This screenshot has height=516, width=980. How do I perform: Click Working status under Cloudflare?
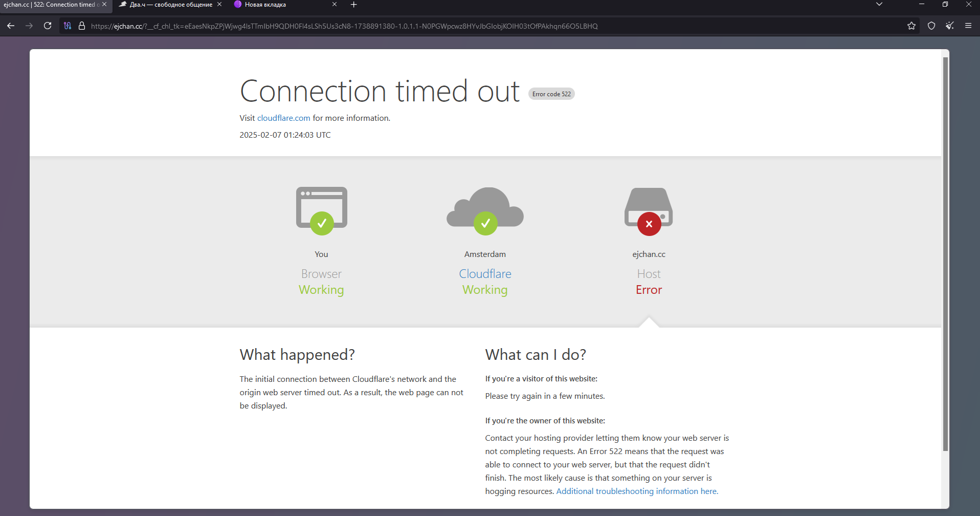click(x=485, y=290)
